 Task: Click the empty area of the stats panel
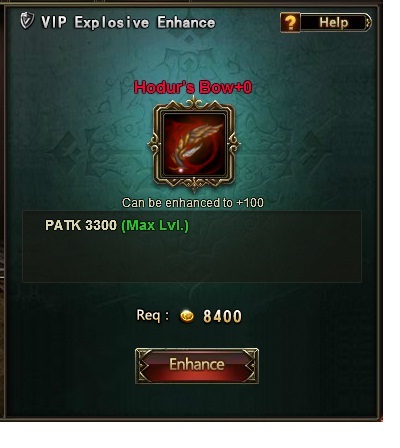tap(192, 258)
